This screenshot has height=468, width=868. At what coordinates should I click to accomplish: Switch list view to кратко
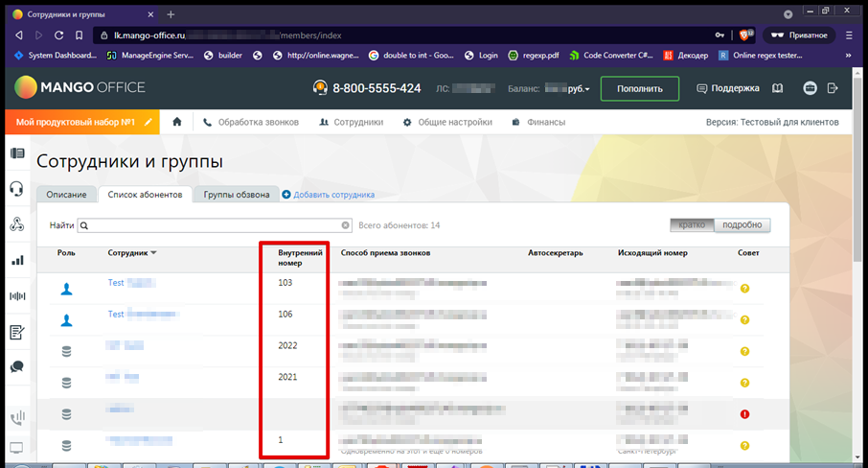click(692, 225)
